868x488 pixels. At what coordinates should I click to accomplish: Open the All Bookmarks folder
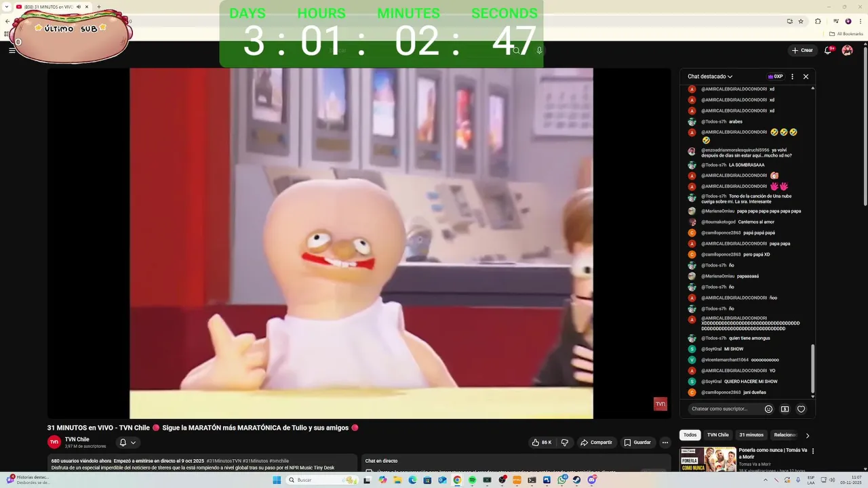[846, 34]
